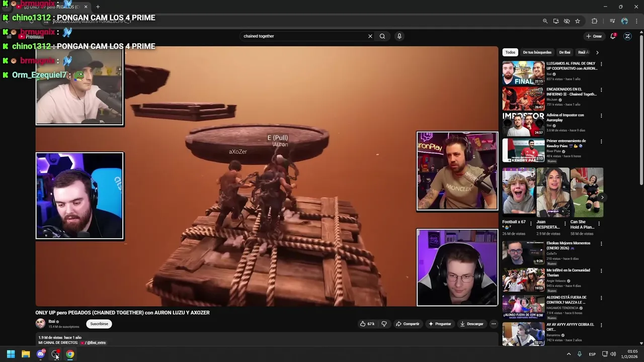Open the Ibai channel avatar
This screenshot has height=362, width=644.
point(40,324)
